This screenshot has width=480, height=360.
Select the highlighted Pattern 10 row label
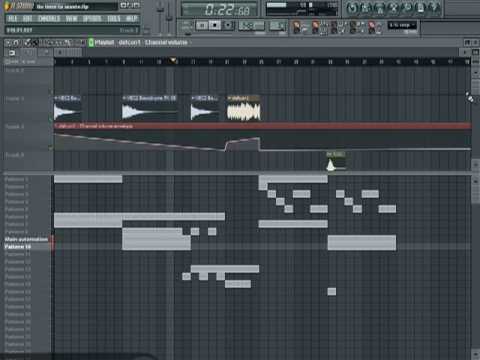(18, 247)
